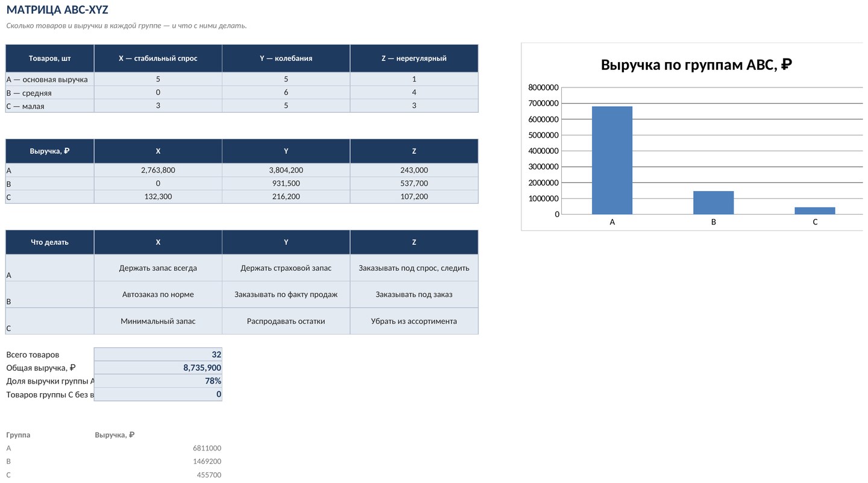Click the value 537,700
The height and width of the screenshot is (483, 868).
tap(414, 183)
